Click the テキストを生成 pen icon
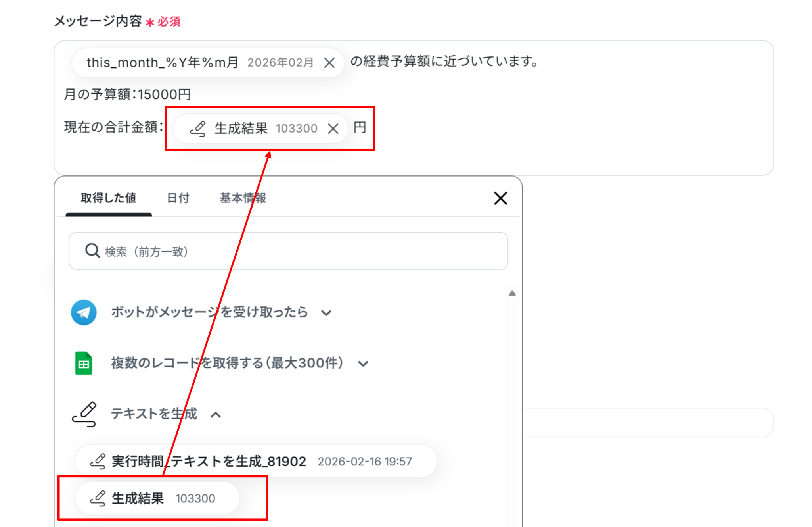The height and width of the screenshot is (527, 812). tap(84, 414)
